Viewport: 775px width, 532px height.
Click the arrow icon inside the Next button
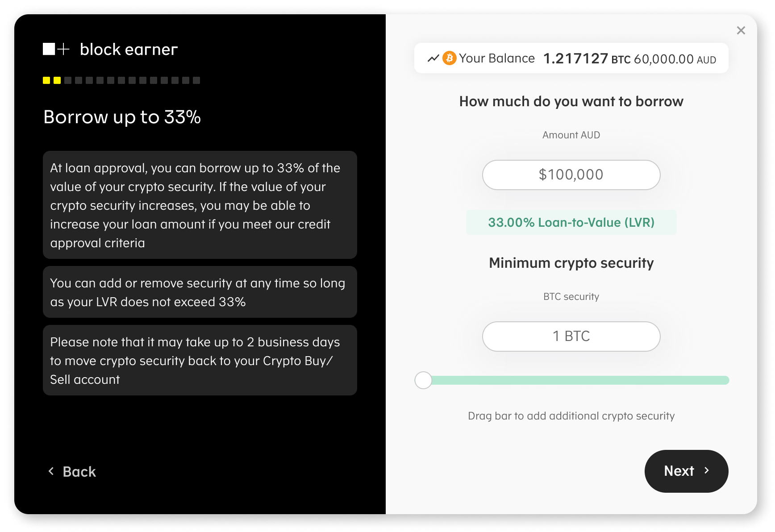[708, 471]
